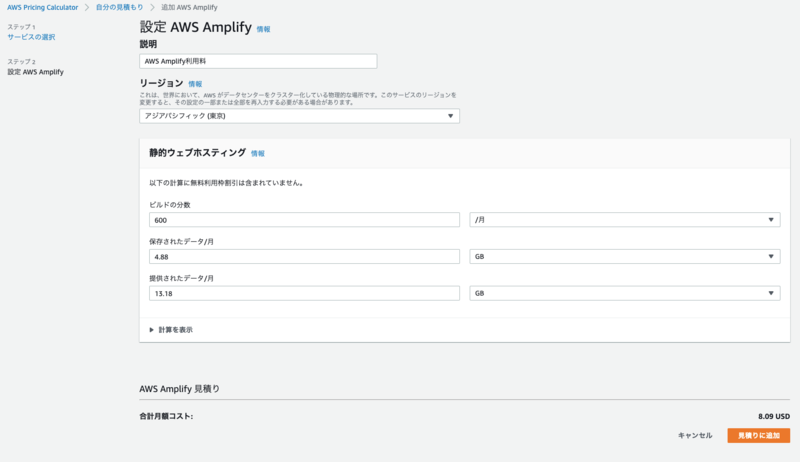Screen dimensions: 800x462
Task: Click the 合計月額コスト label
Action: (x=166, y=417)
